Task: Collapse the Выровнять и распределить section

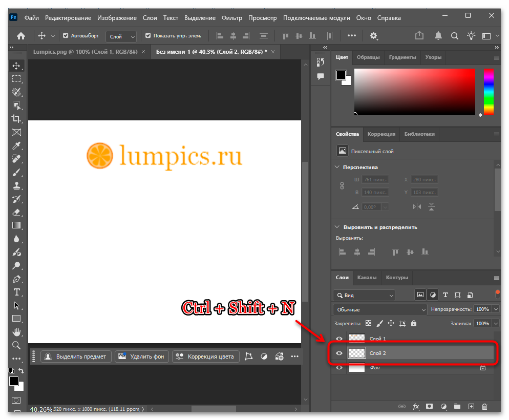Action: point(337,227)
